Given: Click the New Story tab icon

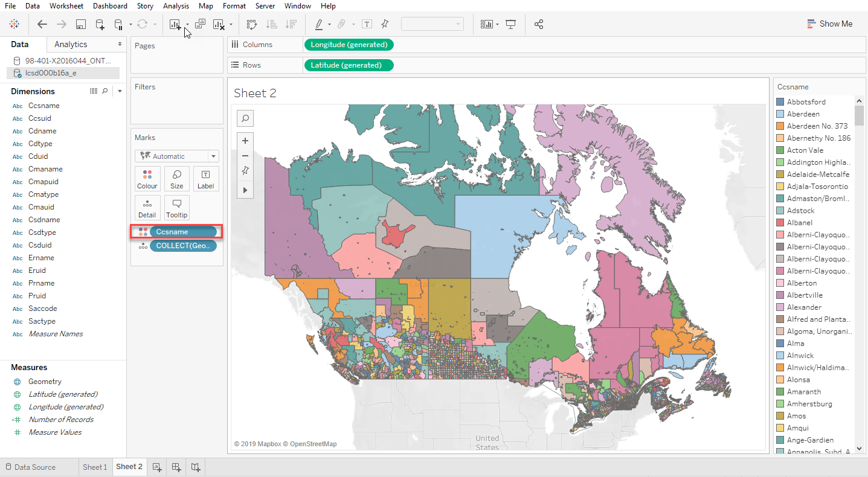Looking at the screenshot, I should pyautogui.click(x=196, y=467).
